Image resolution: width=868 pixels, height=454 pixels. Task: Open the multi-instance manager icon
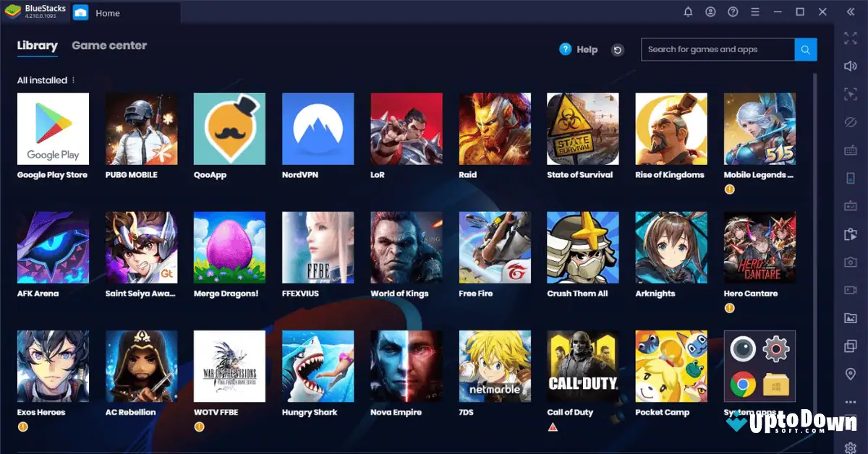[x=851, y=344]
